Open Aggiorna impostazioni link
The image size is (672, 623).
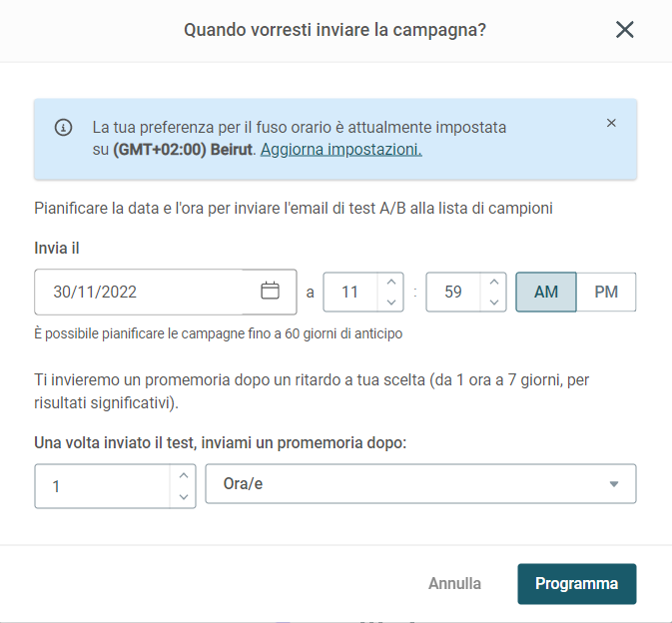pyautogui.click(x=341, y=150)
